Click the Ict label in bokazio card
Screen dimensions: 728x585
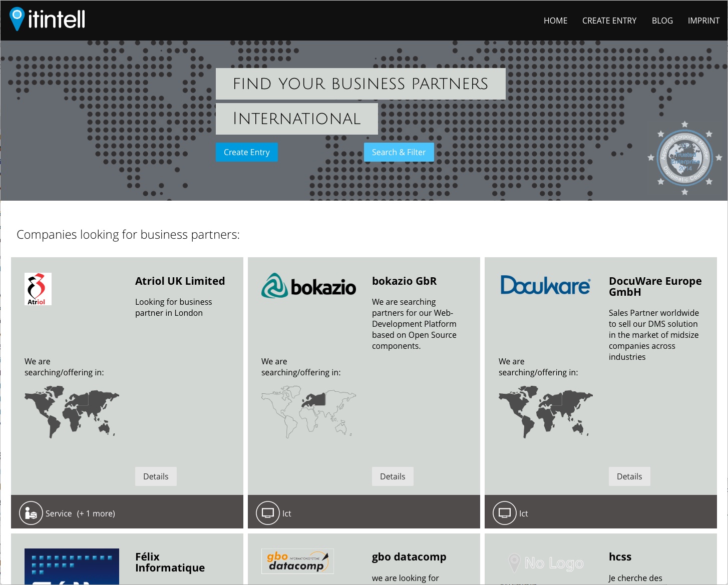tap(286, 513)
